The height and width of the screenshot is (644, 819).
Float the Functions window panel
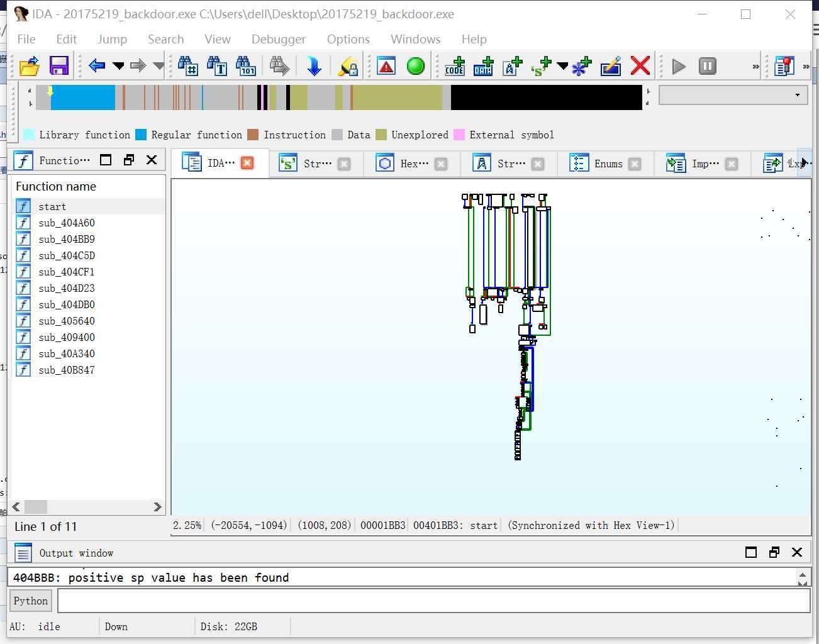[x=129, y=160]
